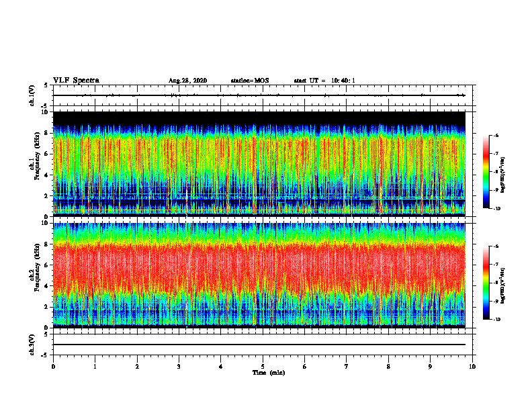The height and width of the screenshot is (411, 532).
Task: Click the "7" tick label on Time axis
Action: 347,367
